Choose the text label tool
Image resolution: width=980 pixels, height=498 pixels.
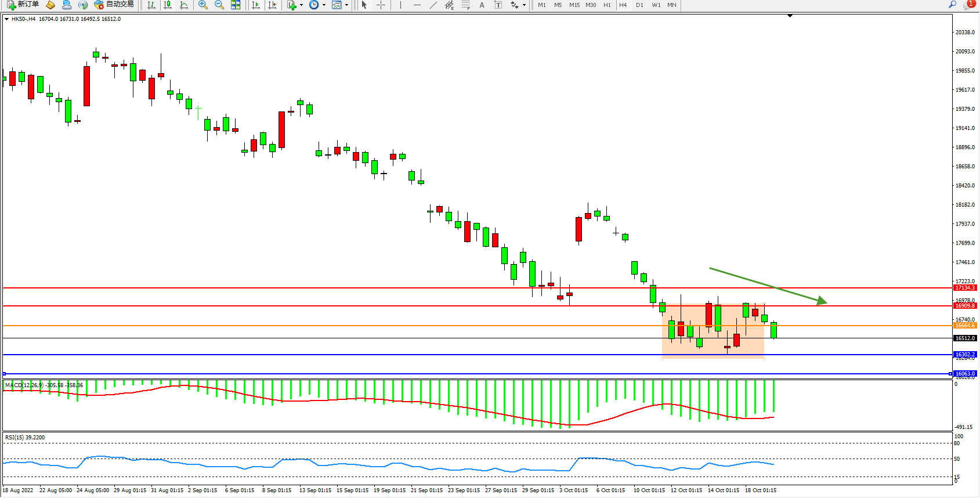click(x=482, y=5)
